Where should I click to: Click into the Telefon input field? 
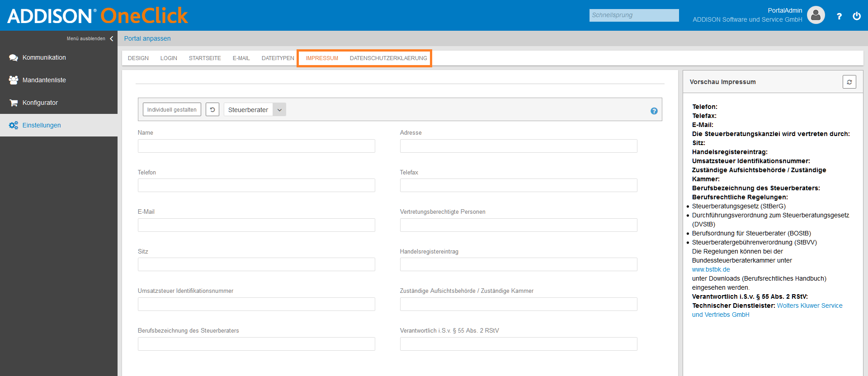click(256, 185)
